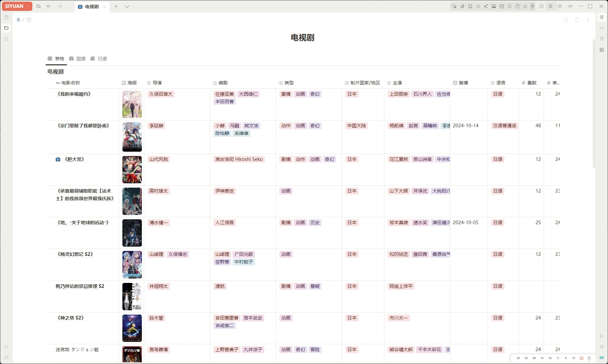Toggle the right dock panel open
608x364 pixels.
(x=602, y=17)
